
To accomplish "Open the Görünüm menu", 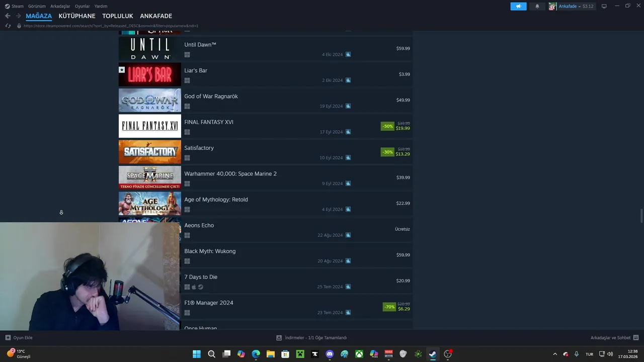I will tap(37, 6).
